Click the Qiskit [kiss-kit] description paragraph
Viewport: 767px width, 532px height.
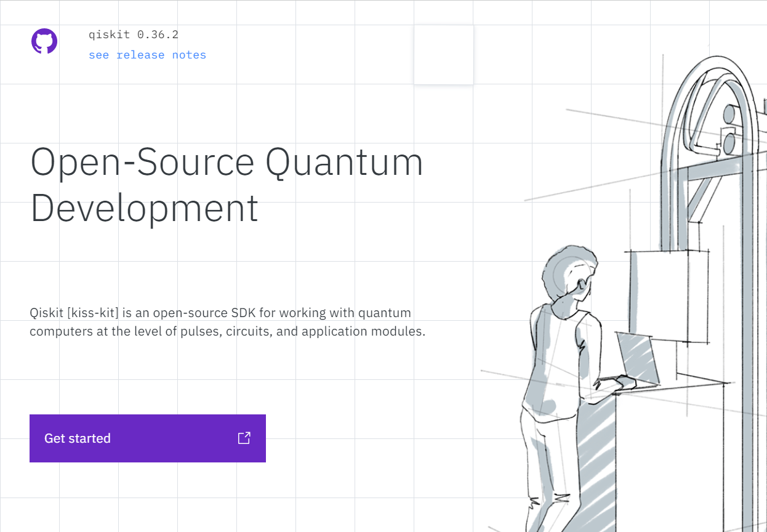coord(228,322)
